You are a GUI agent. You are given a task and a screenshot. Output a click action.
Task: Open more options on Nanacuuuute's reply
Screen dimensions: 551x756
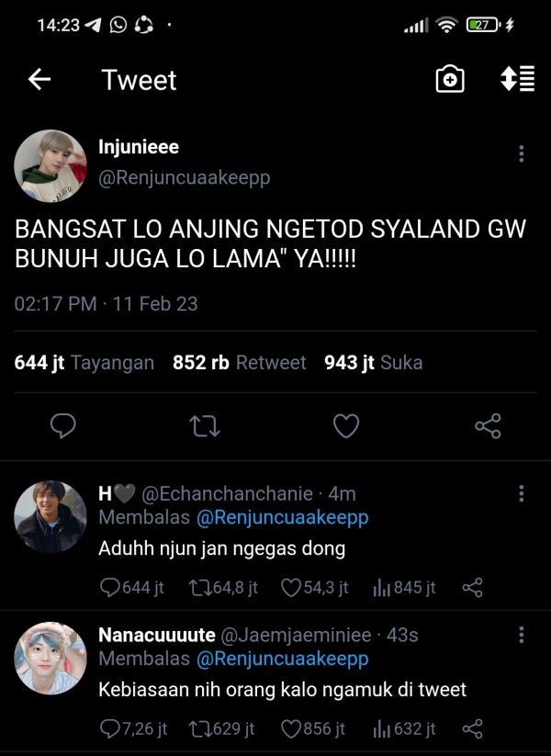[521, 635]
